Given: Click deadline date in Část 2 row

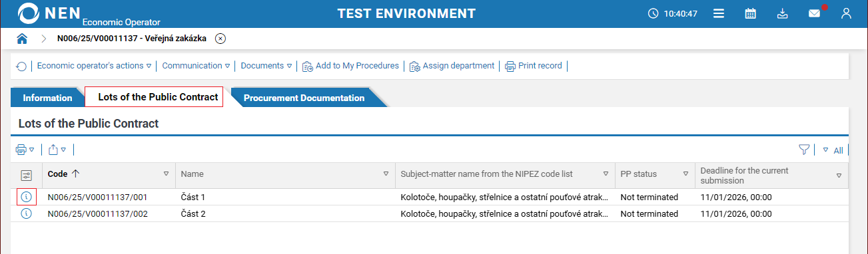Looking at the screenshot, I should (x=735, y=214).
